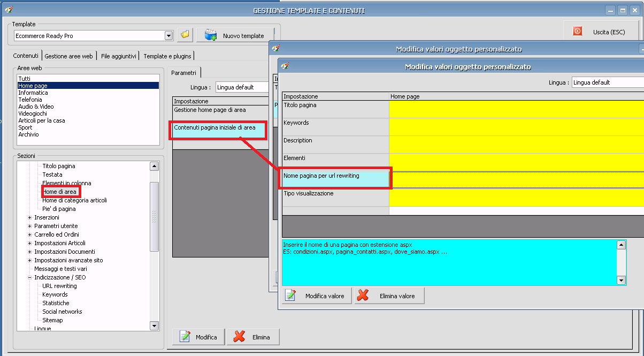The height and width of the screenshot is (356, 644).
Task: Select Statistiche tree item
Action: point(56,303)
